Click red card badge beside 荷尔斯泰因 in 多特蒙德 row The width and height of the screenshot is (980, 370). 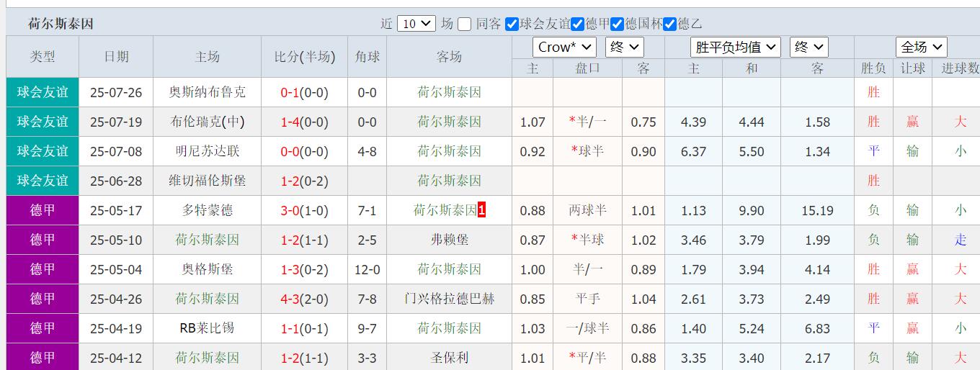click(482, 210)
